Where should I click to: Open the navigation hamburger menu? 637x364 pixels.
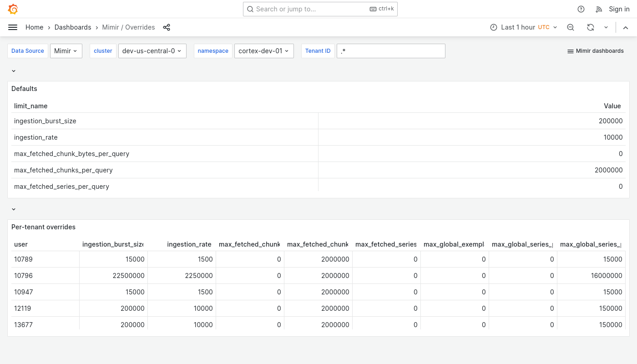(x=13, y=27)
